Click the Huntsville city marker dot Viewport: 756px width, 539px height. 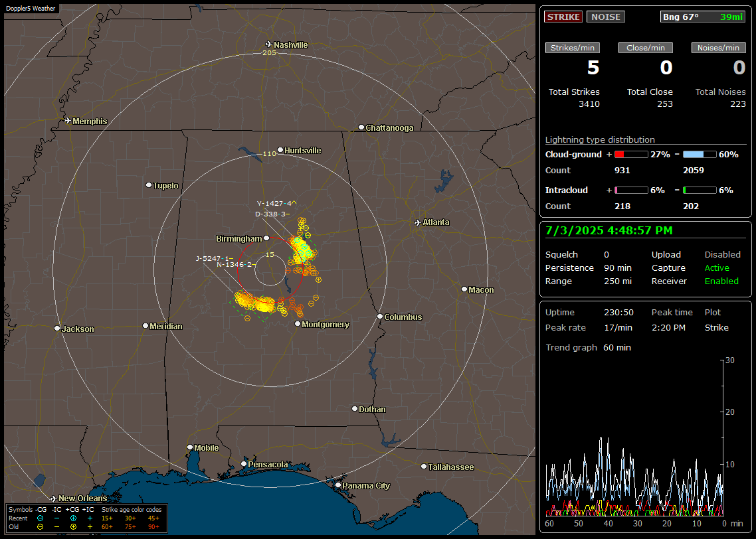click(x=280, y=150)
